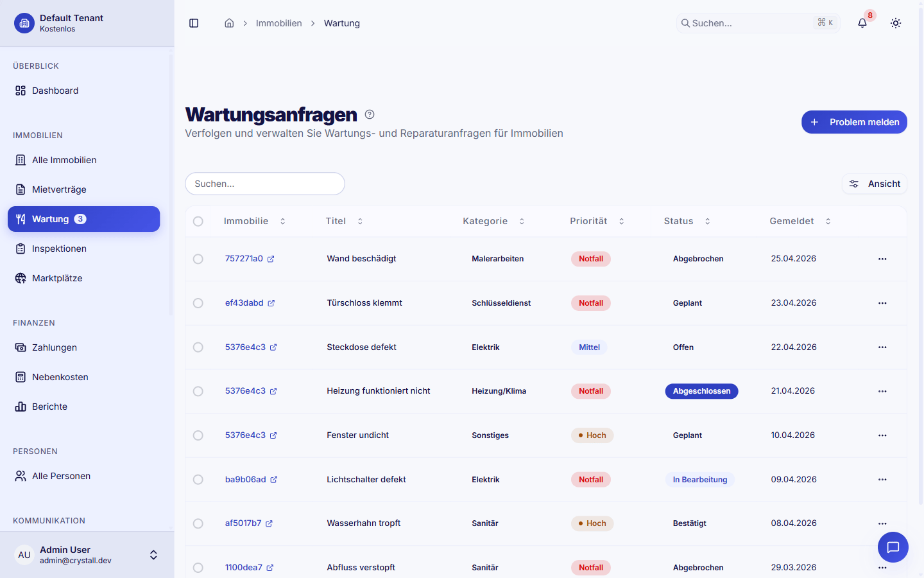This screenshot has width=924, height=578.
Task: Open external link for af5017b7
Action: [269, 523]
